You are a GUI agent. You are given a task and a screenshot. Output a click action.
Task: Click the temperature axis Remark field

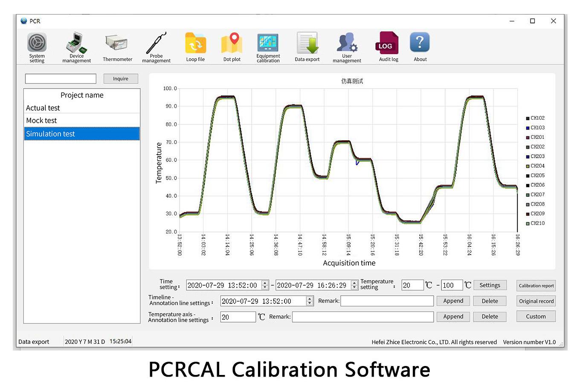click(363, 317)
